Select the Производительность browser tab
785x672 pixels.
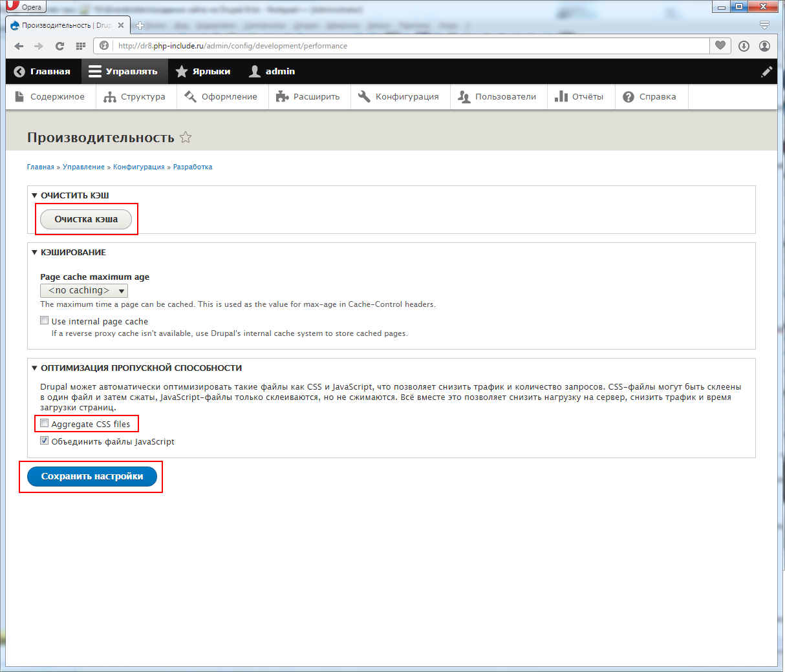[67, 25]
